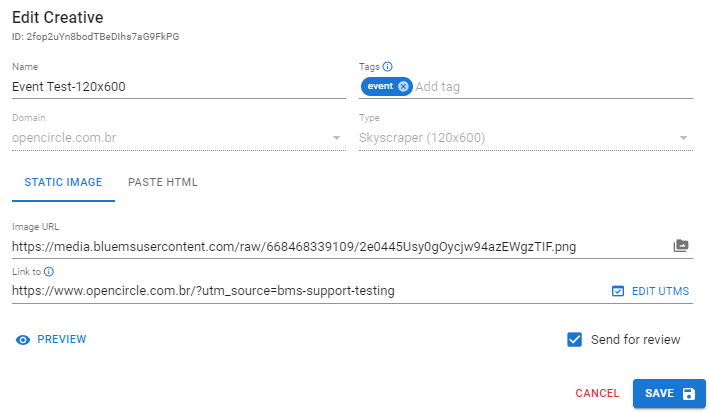The width and height of the screenshot is (709, 413).
Task: Click the Cancel button
Action: (x=597, y=394)
